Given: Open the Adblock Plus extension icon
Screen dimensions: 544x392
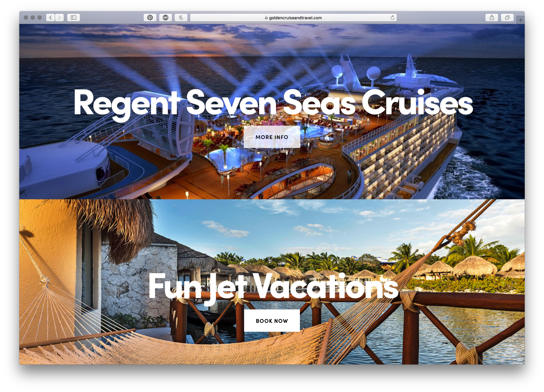Looking at the screenshot, I should 166,17.
